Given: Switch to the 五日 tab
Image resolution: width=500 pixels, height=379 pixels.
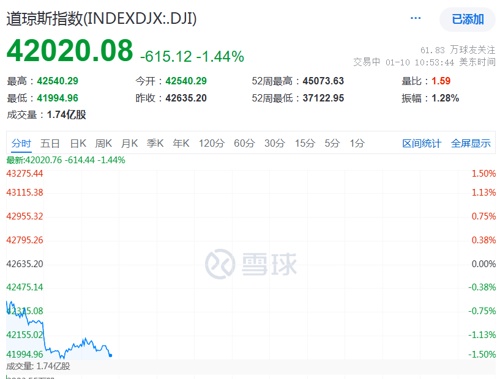Looking at the screenshot, I should (x=50, y=143).
